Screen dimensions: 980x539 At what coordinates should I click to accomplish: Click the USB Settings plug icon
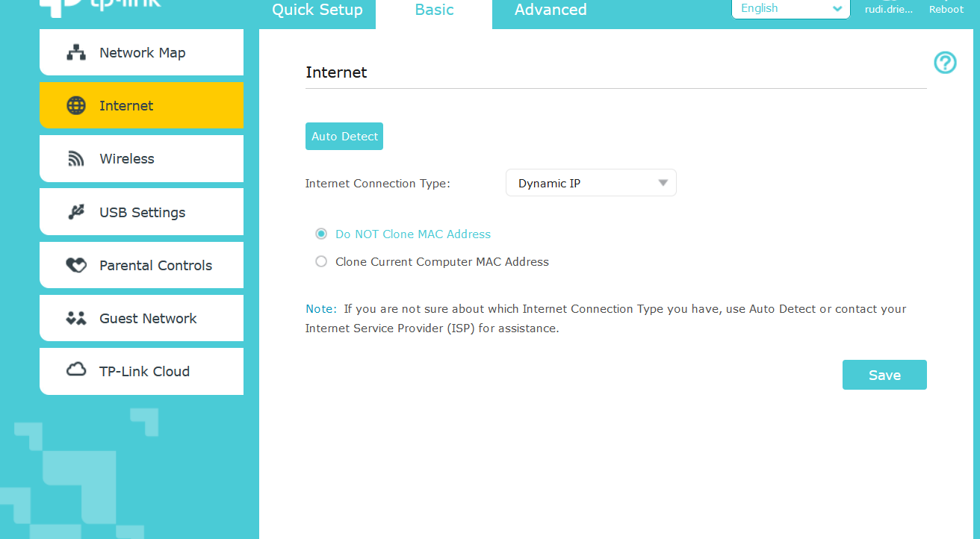76,212
